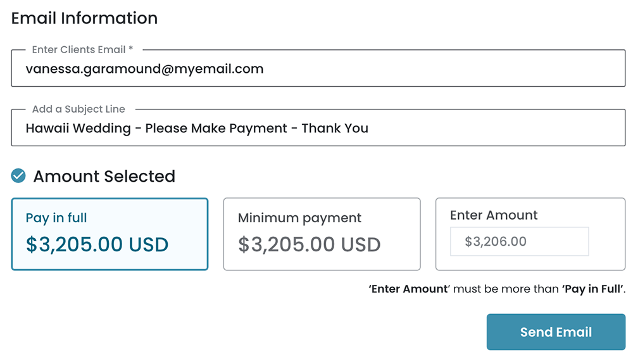Click the 'Enter Clients Email *' field label

(82, 49)
